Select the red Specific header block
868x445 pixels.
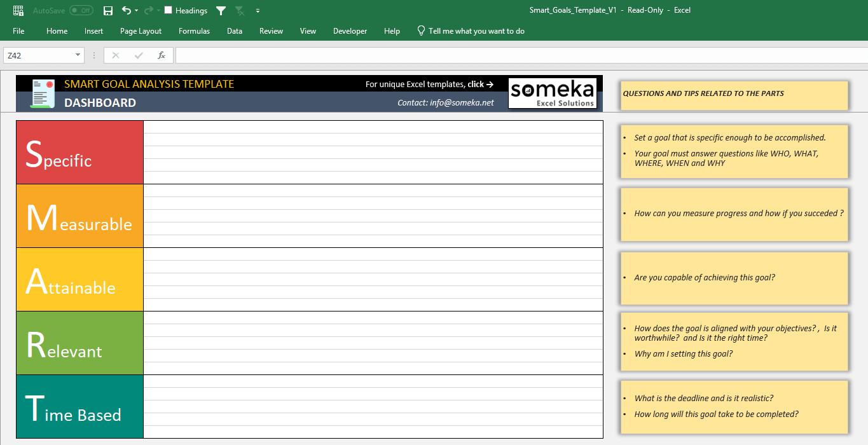pyautogui.click(x=79, y=152)
